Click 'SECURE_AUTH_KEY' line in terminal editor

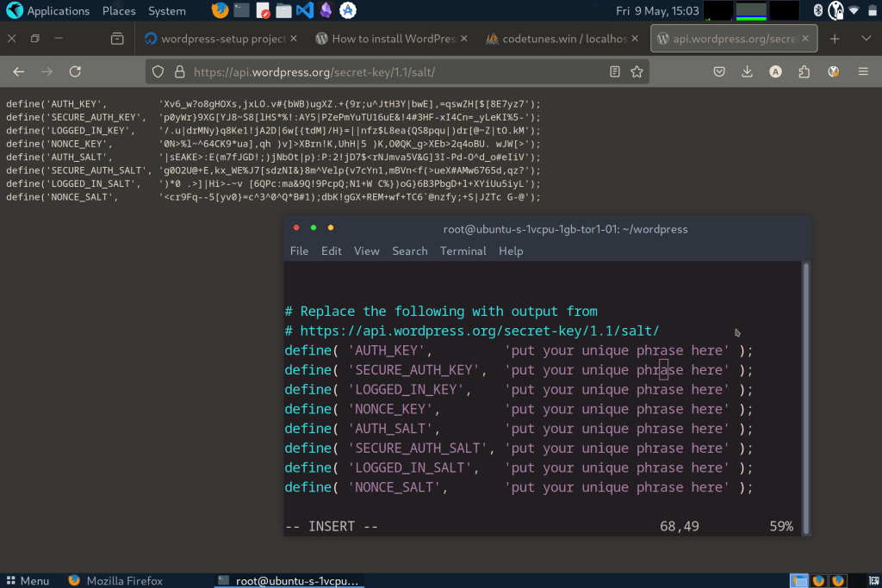(x=518, y=370)
